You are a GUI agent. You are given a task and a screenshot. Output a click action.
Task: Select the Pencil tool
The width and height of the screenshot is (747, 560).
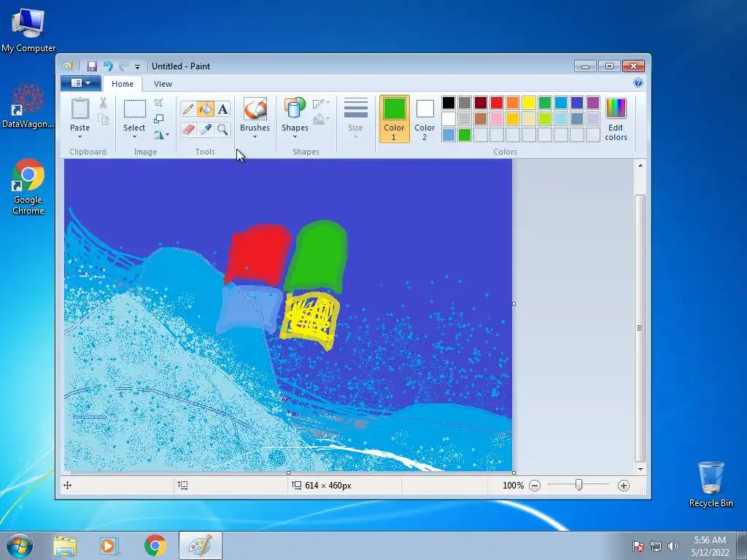(188, 109)
